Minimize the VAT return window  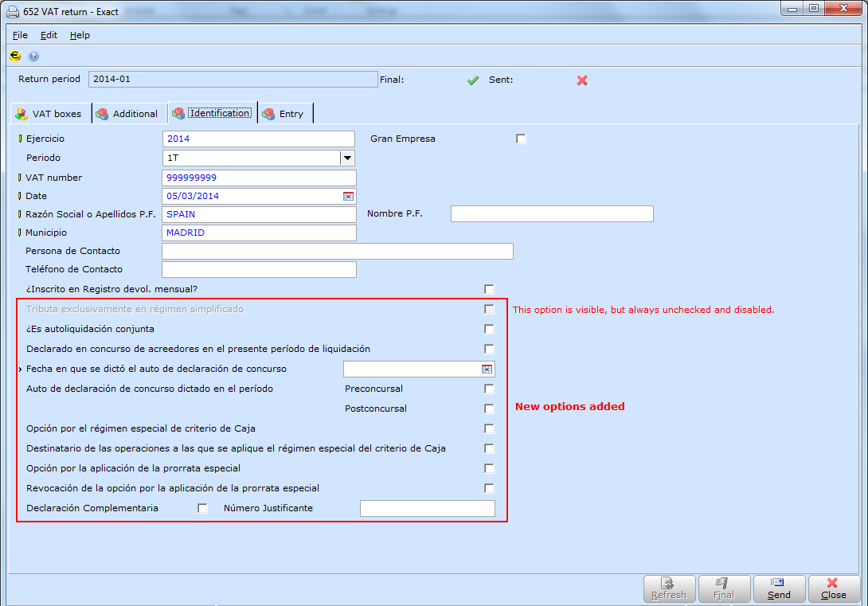[792, 8]
